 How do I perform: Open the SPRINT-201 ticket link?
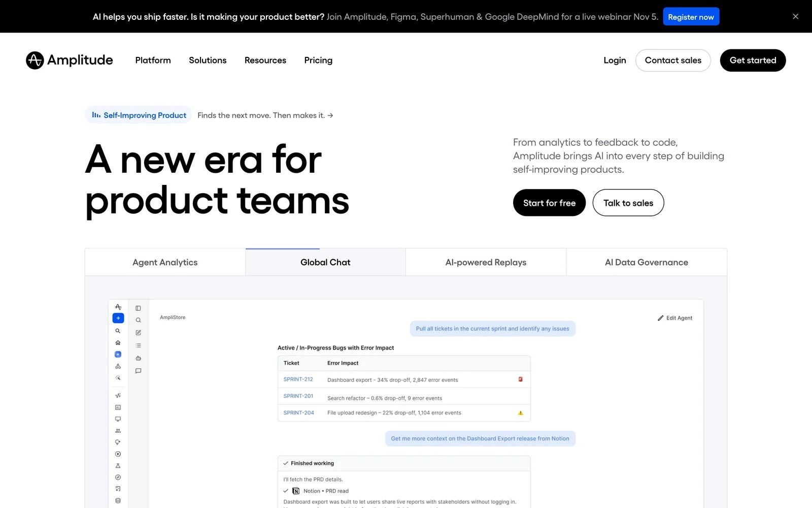coord(298,396)
